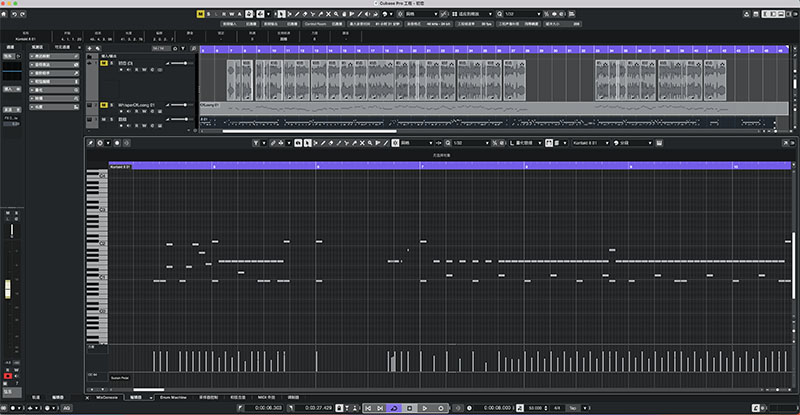Click the Redo arrow icon
800x415 pixels.
point(22,14)
